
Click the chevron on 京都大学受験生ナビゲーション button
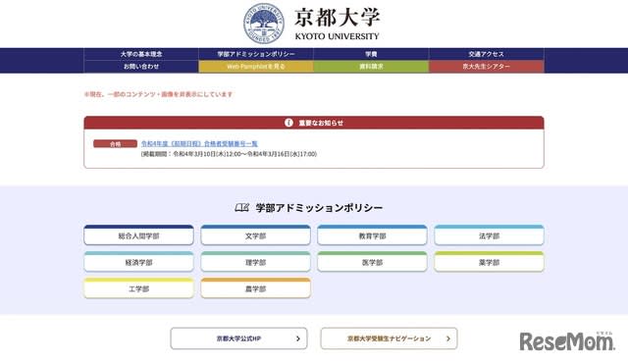[448, 338]
